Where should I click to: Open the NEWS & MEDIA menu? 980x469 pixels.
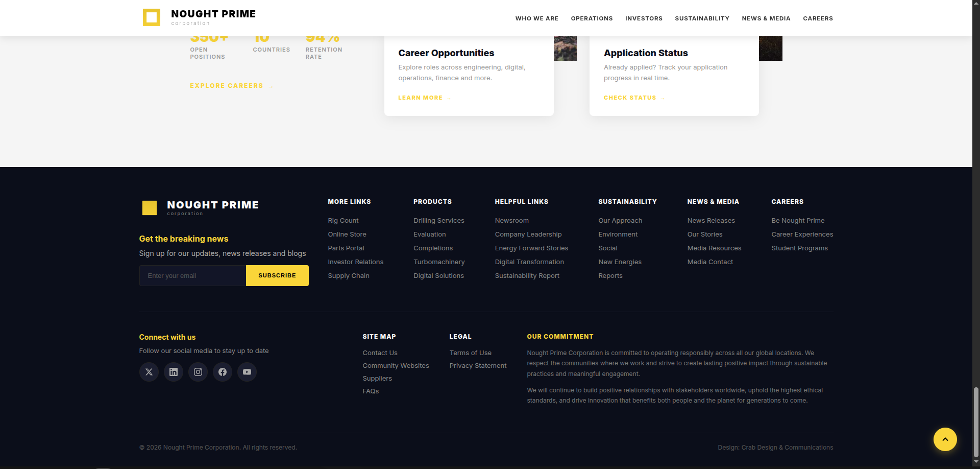[x=766, y=18]
